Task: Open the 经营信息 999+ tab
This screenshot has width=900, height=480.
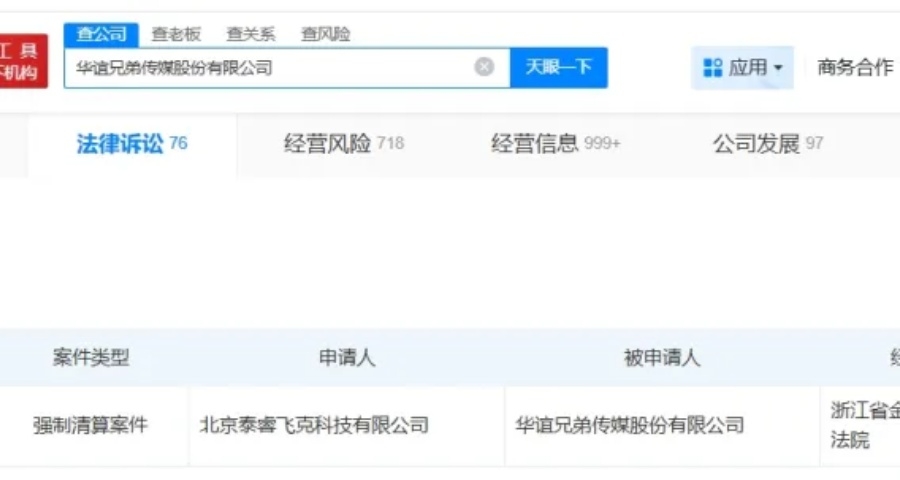Action: (556, 144)
